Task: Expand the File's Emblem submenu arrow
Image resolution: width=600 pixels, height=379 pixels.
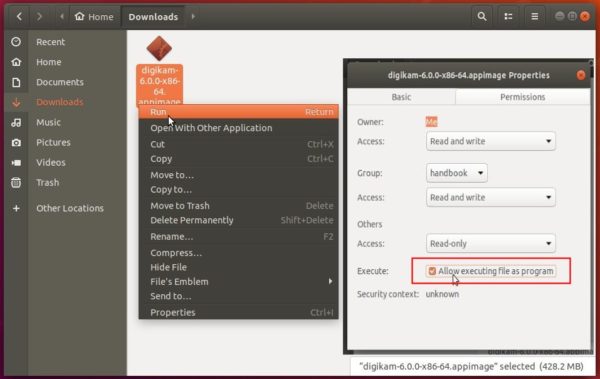Action: point(330,281)
